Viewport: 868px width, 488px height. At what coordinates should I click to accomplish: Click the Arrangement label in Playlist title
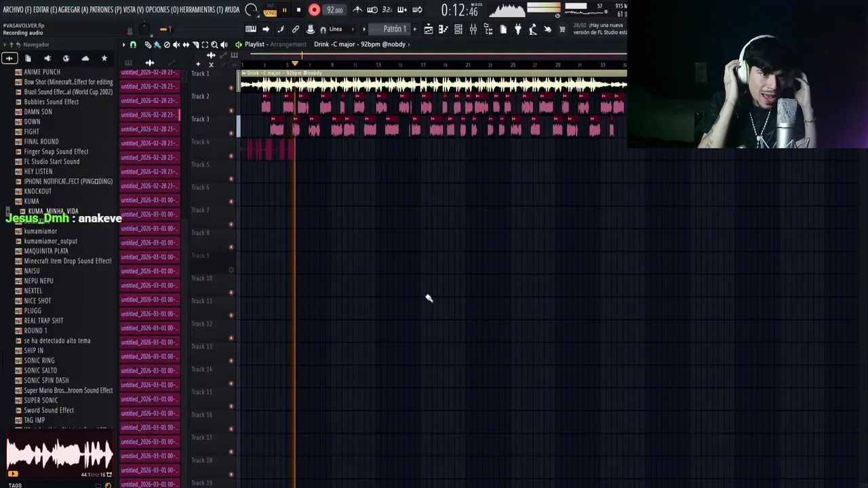(288, 45)
